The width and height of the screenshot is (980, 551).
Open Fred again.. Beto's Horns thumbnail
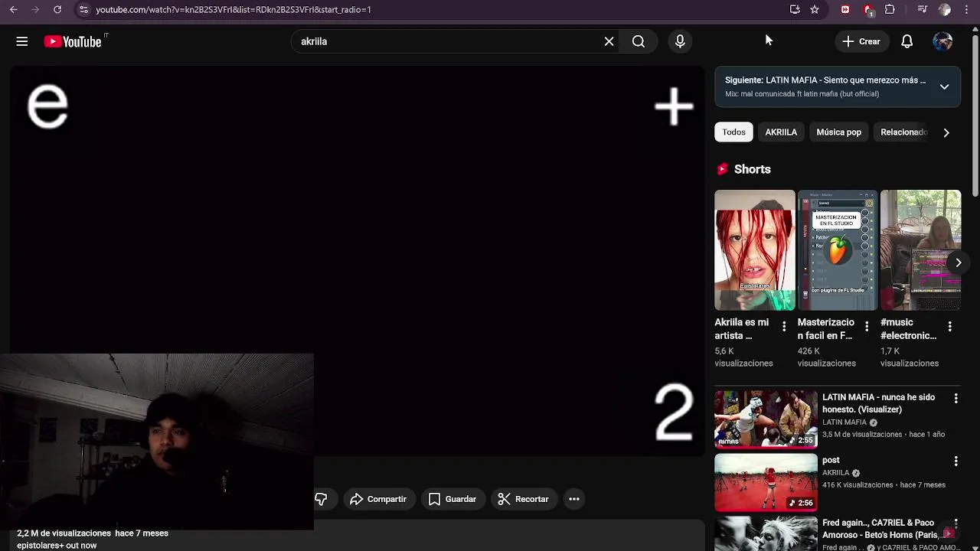(766, 534)
